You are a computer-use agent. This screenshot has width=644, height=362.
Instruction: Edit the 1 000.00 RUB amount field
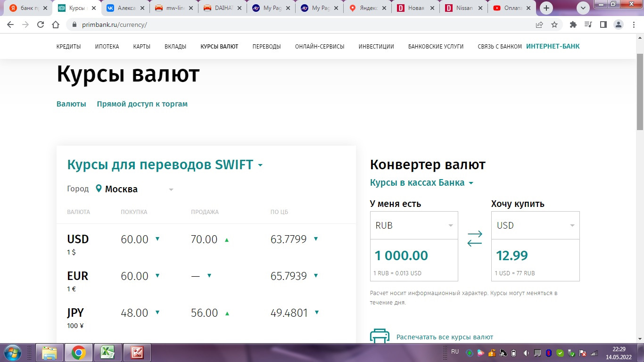point(414,260)
